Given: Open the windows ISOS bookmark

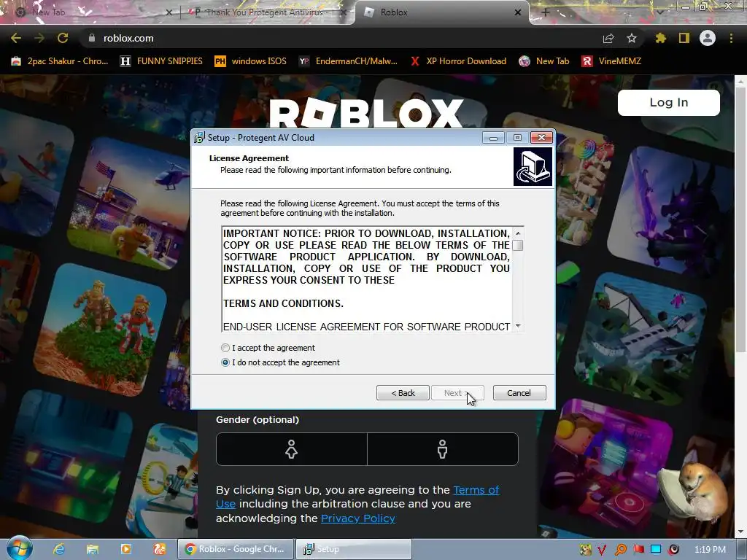Looking at the screenshot, I should pyautogui.click(x=251, y=61).
